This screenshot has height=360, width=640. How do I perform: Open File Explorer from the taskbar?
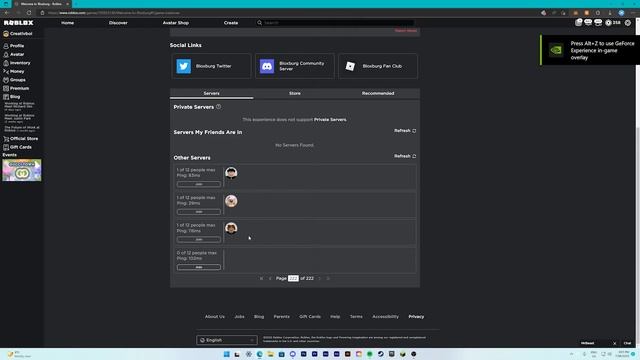coord(271,354)
